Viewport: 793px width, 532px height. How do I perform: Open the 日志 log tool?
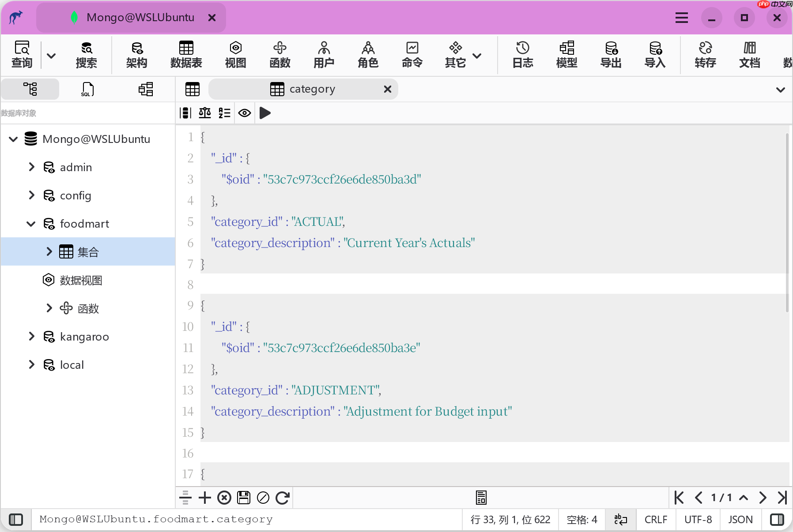pyautogui.click(x=523, y=55)
